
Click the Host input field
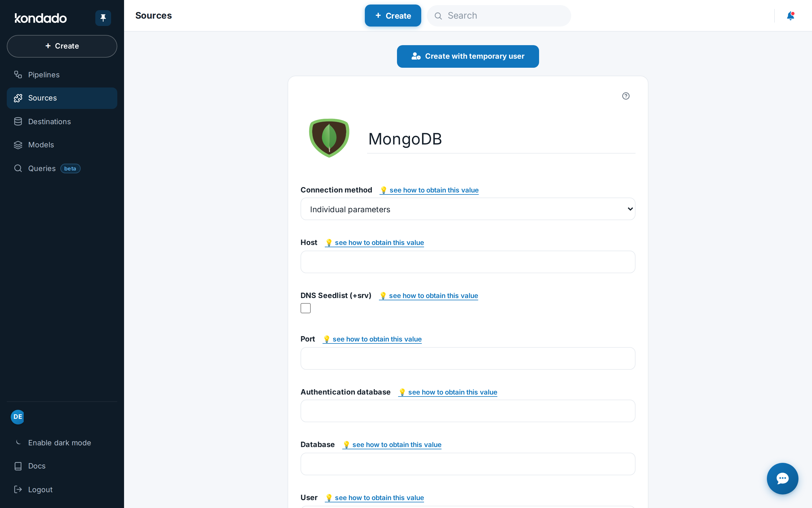[x=468, y=262]
